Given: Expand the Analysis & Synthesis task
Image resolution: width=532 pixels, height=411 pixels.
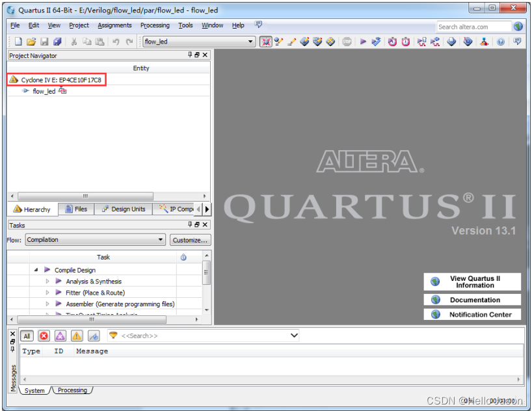Looking at the screenshot, I should click(x=47, y=281).
